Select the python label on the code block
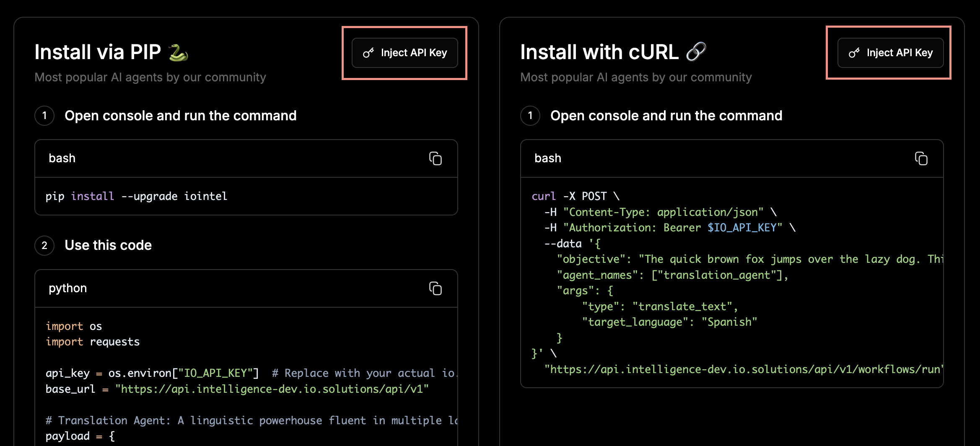Image resolution: width=980 pixels, height=446 pixels. [67, 288]
